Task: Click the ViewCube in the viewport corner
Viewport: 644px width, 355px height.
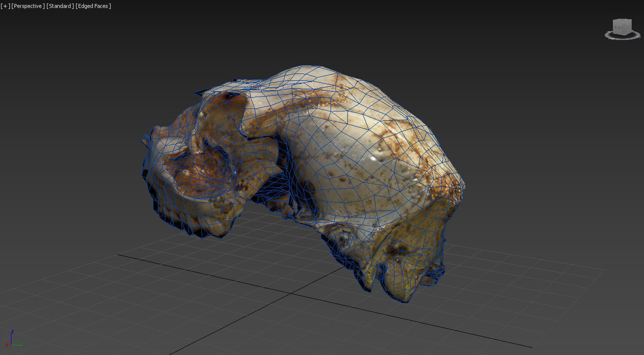Action: point(622,27)
